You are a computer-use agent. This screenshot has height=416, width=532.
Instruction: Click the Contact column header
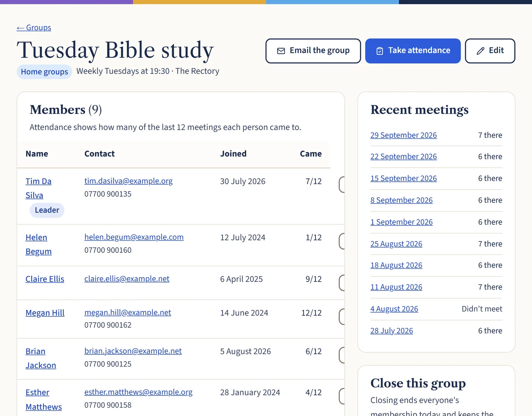point(100,154)
